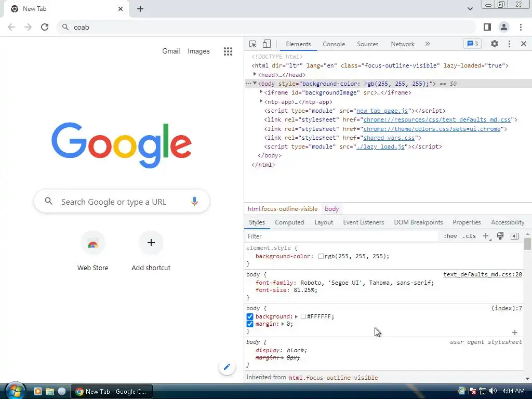Expand the background shorthand property triangle
Viewport: 532px width, 399px height.
click(296, 316)
